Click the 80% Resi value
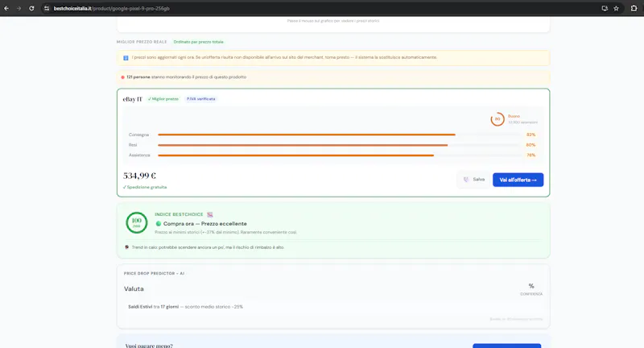The height and width of the screenshot is (348, 644). (530, 145)
